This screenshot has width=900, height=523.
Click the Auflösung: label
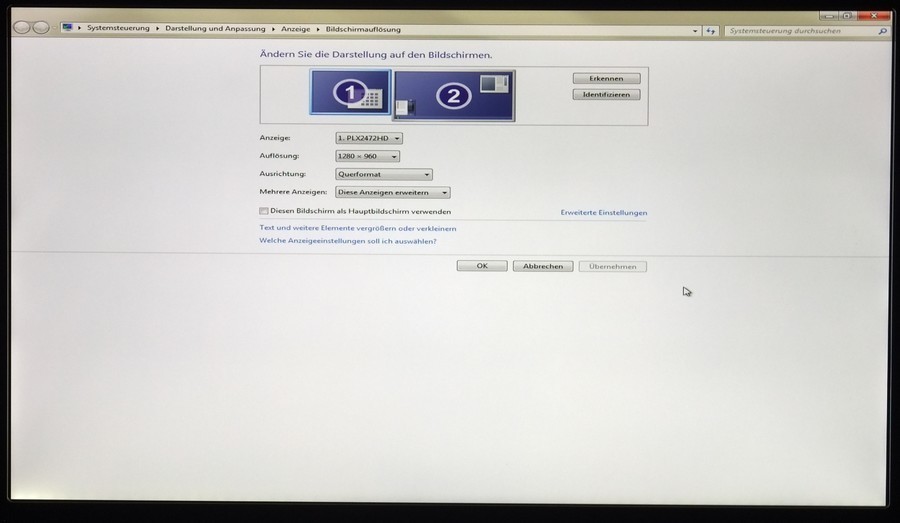280,156
